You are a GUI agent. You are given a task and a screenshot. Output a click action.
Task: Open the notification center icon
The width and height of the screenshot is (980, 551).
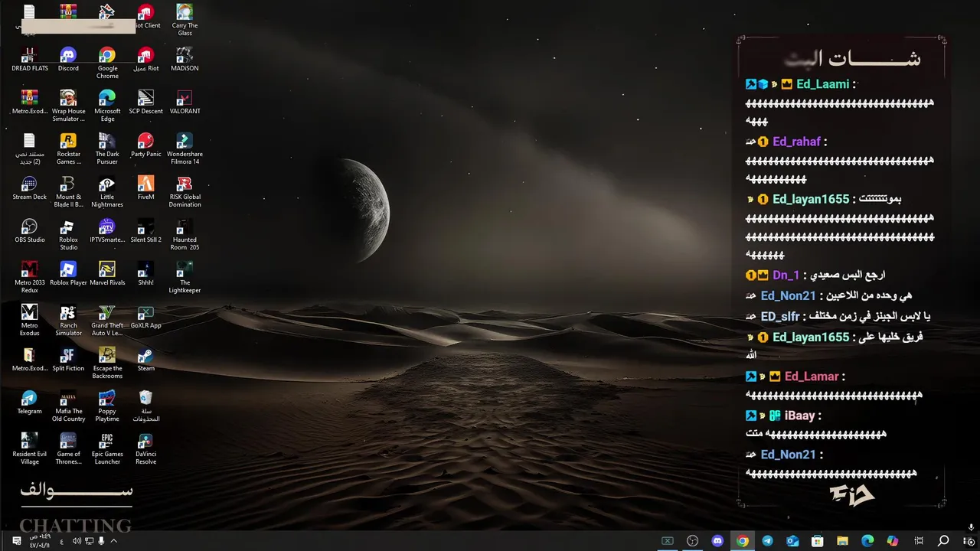point(17,541)
